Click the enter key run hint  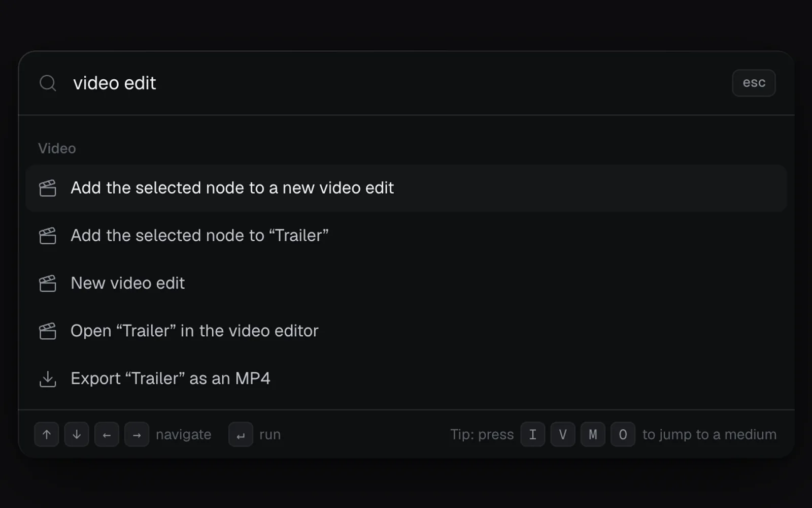pyautogui.click(x=241, y=434)
